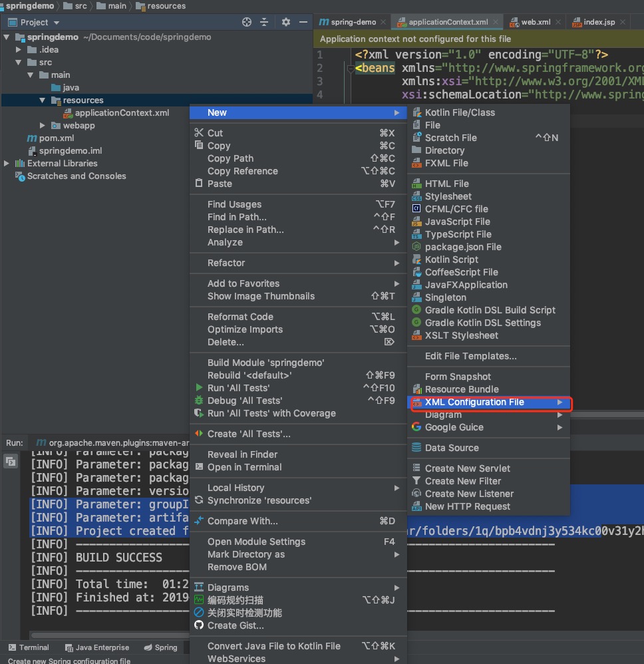Expand the webapp folder

(43, 126)
